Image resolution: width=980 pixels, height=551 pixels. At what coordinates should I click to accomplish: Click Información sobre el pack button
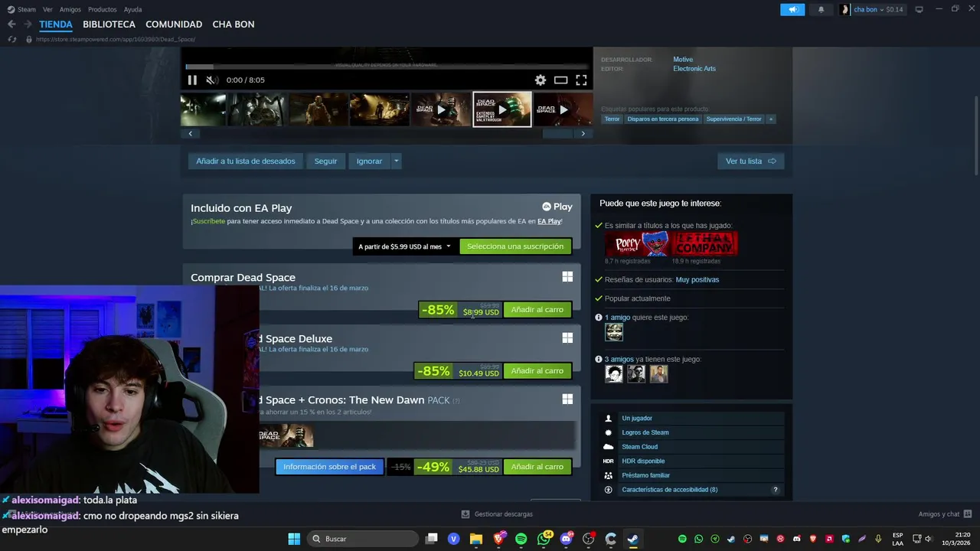329,467
